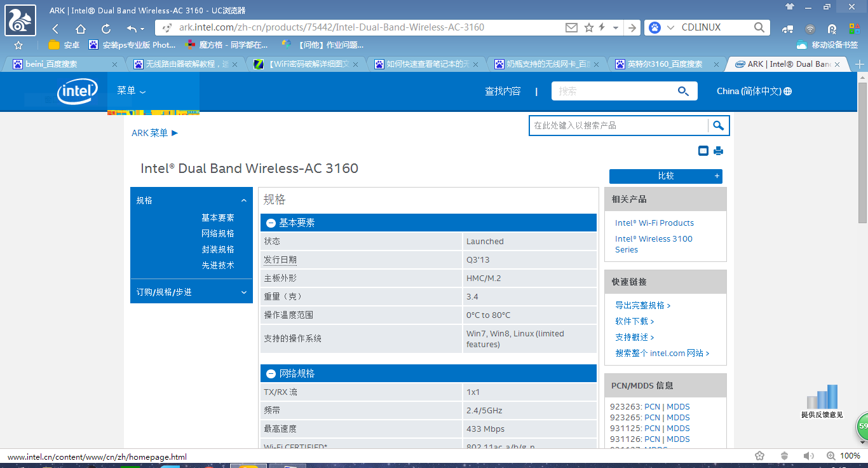The width and height of the screenshot is (868, 468).
Task: Mute the browser sound in status bar
Action: point(808,456)
